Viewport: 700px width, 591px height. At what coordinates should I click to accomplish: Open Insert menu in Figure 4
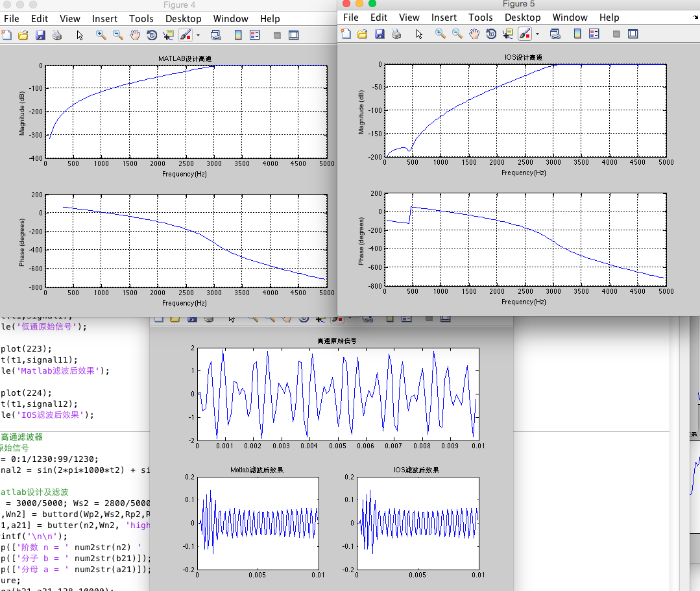point(104,19)
